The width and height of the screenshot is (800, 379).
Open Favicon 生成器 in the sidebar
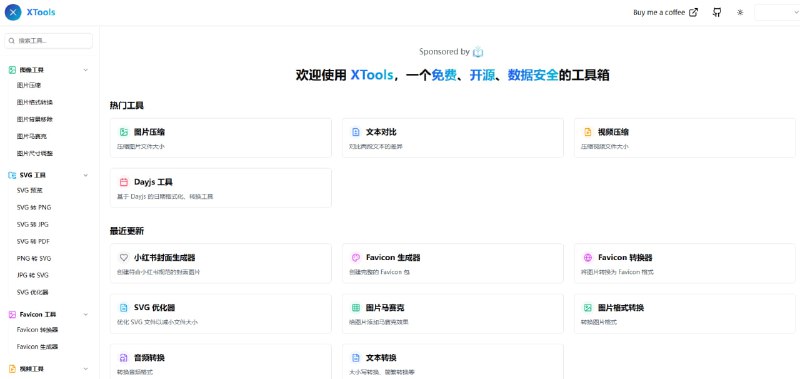coord(37,347)
